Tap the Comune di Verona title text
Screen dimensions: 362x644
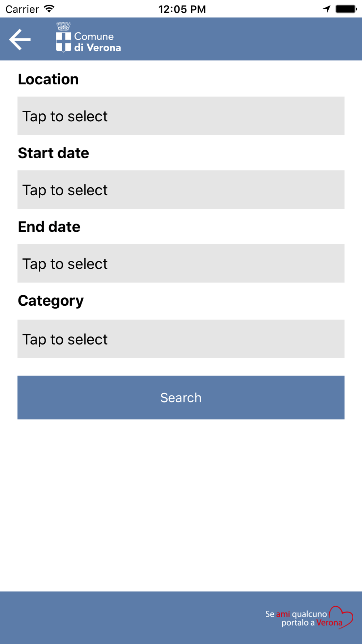[x=97, y=42]
